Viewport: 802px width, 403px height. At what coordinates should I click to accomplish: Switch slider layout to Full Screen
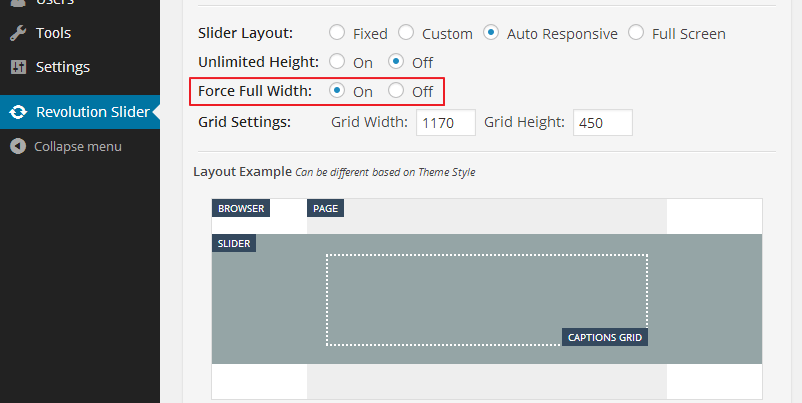(636, 33)
